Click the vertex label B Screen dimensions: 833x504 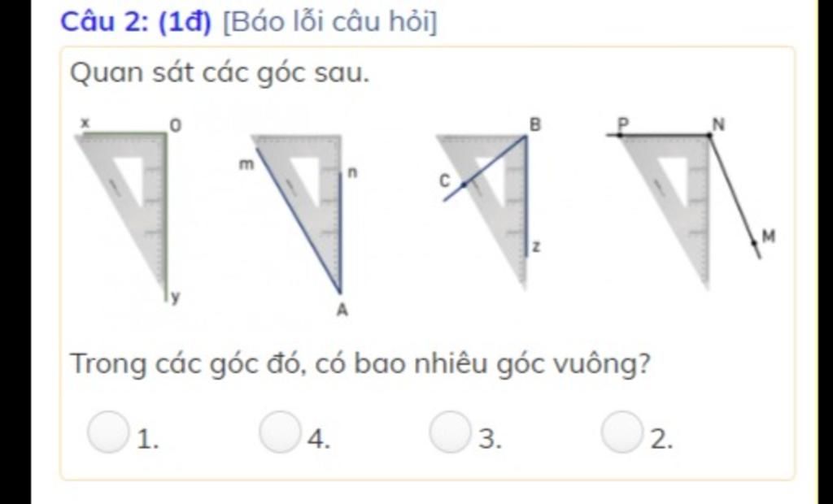535,125
